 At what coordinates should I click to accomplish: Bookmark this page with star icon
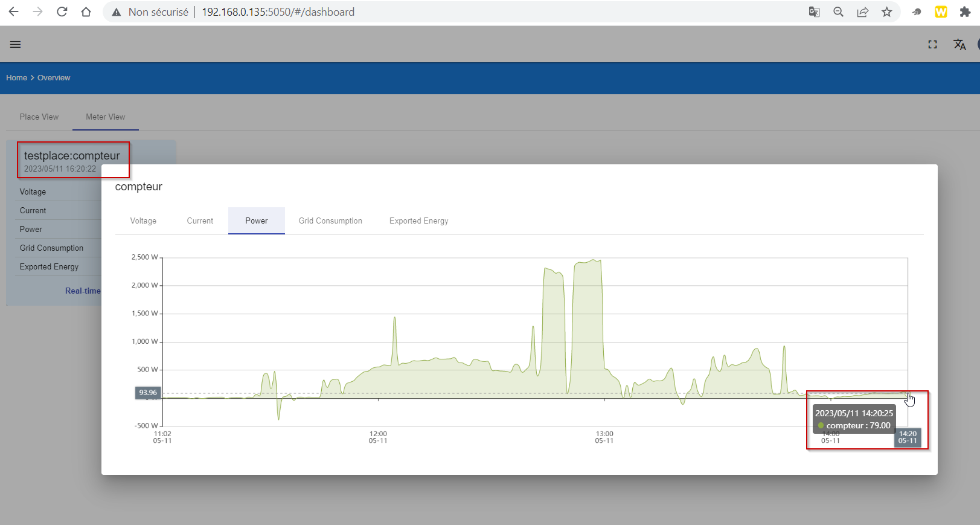point(886,12)
